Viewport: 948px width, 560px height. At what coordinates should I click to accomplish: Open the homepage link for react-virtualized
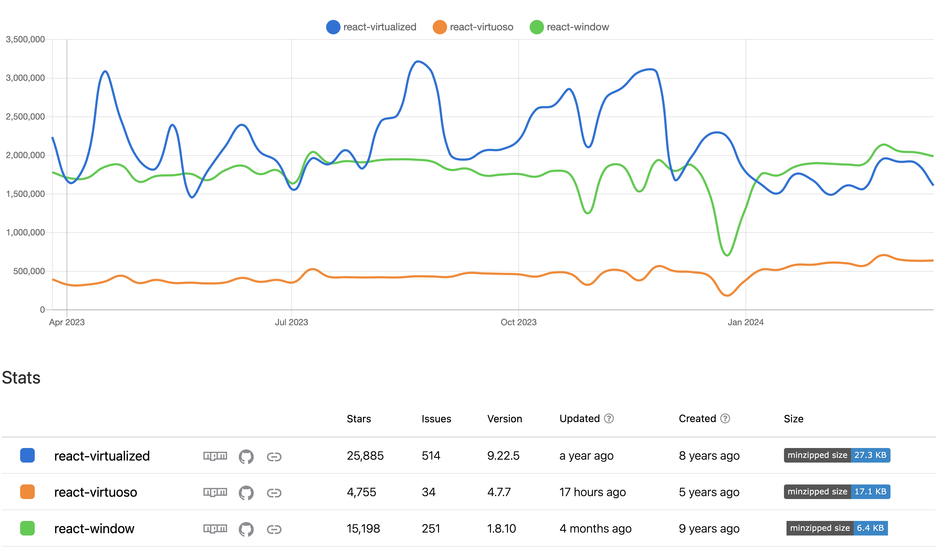coord(274,457)
